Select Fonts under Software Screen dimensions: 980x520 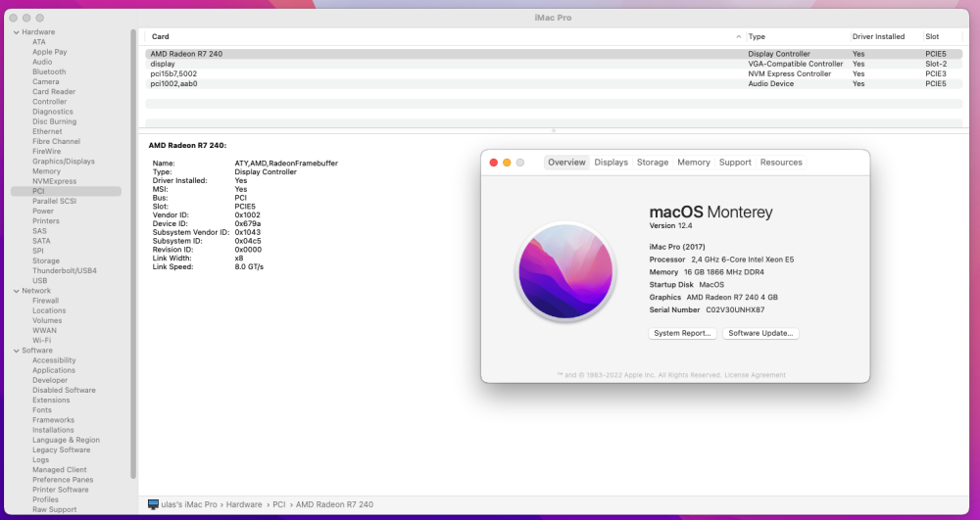click(x=42, y=410)
